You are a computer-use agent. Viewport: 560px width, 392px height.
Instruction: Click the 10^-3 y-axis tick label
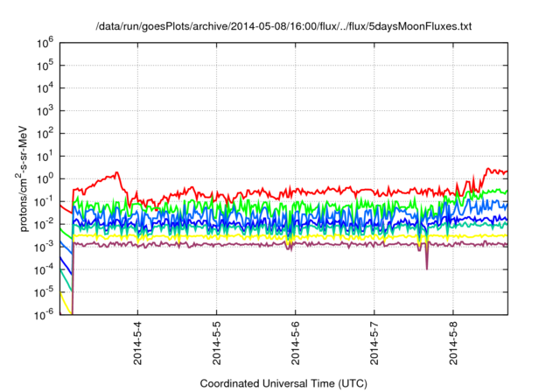(x=45, y=247)
